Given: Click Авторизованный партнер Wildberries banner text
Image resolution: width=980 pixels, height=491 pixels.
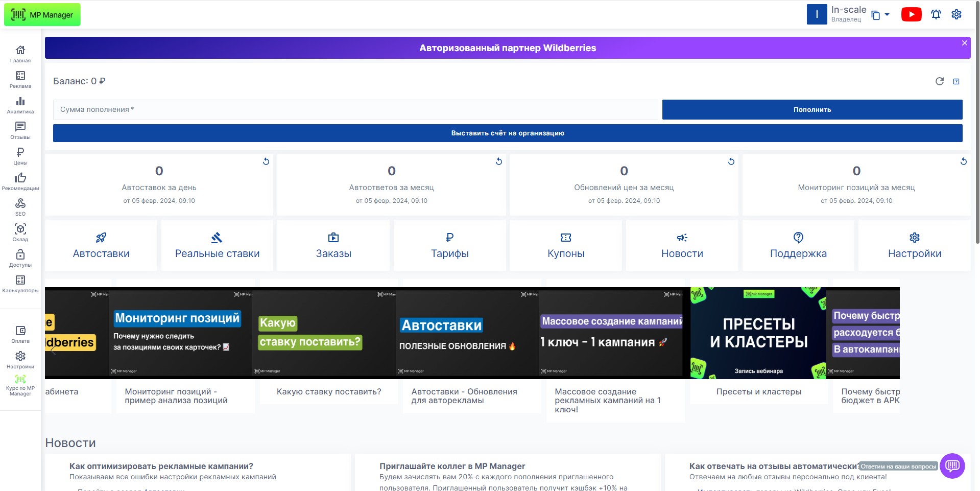Looking at the screenshot, I should pos(508,48).
